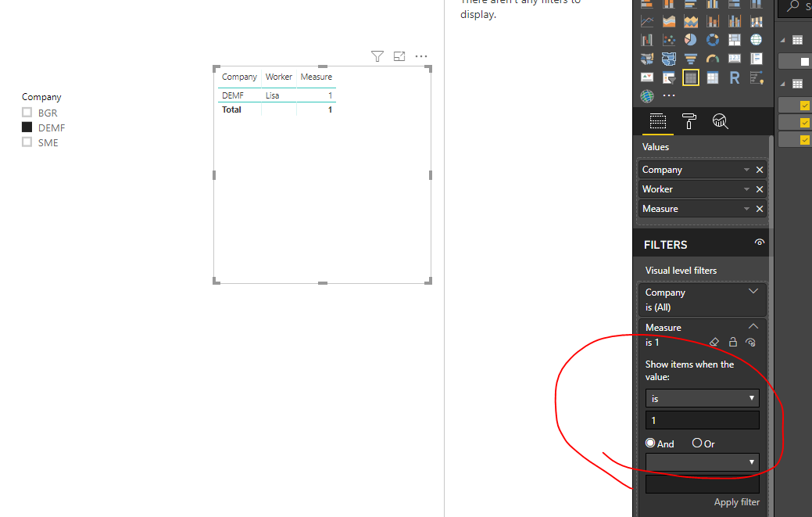Open the Worker field dropdown arrow in Values
This screenshot has height=517, width=812.
(746, 189)
